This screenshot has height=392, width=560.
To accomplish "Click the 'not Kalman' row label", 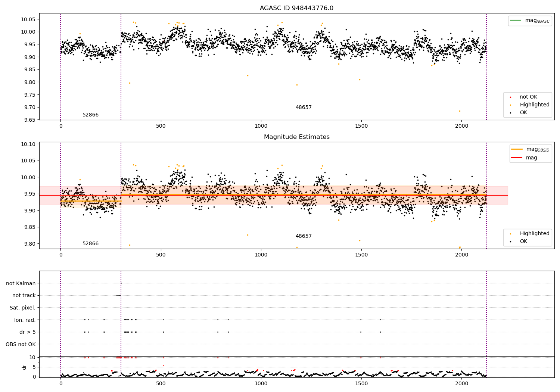I will [21, 284].
